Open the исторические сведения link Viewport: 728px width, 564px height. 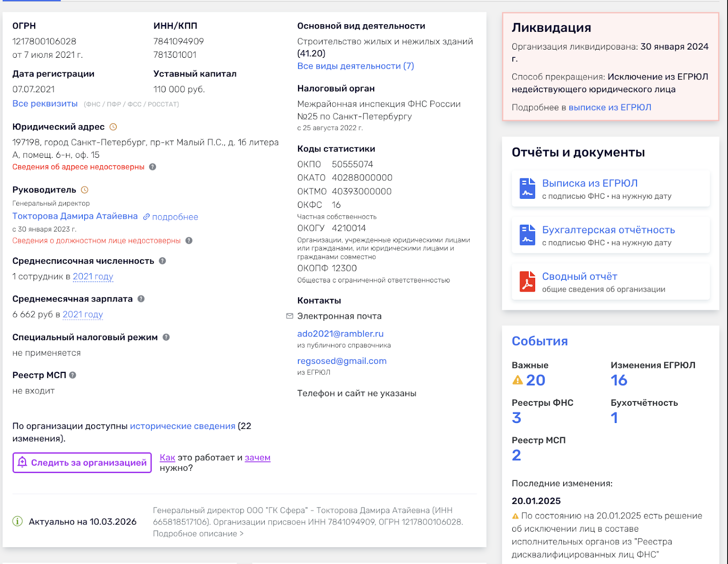click(182, 426)
